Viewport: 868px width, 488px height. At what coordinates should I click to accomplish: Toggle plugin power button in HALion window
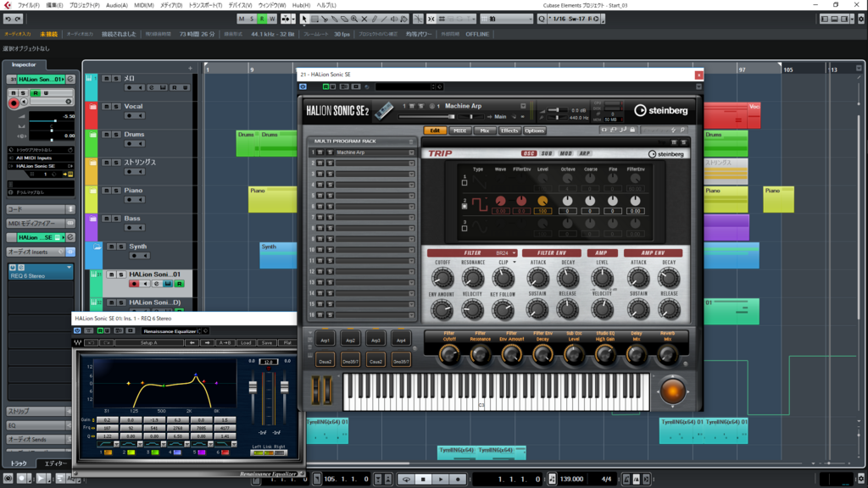click(x=303, y=87)
